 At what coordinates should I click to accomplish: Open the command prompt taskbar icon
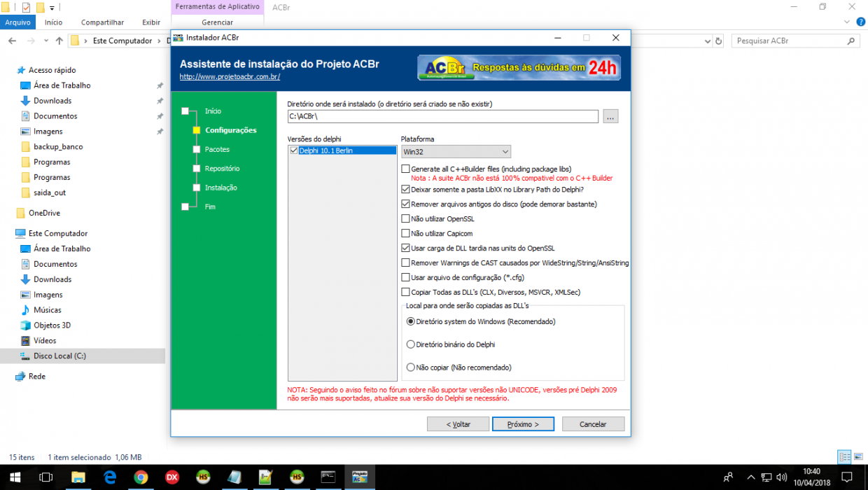point(328,477)
